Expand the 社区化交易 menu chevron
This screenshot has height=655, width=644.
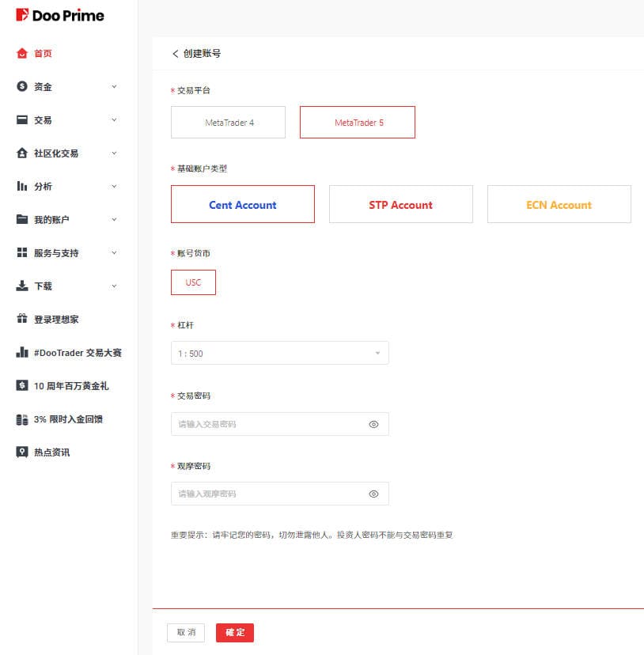pyautogui.click(x=114, y=153)
